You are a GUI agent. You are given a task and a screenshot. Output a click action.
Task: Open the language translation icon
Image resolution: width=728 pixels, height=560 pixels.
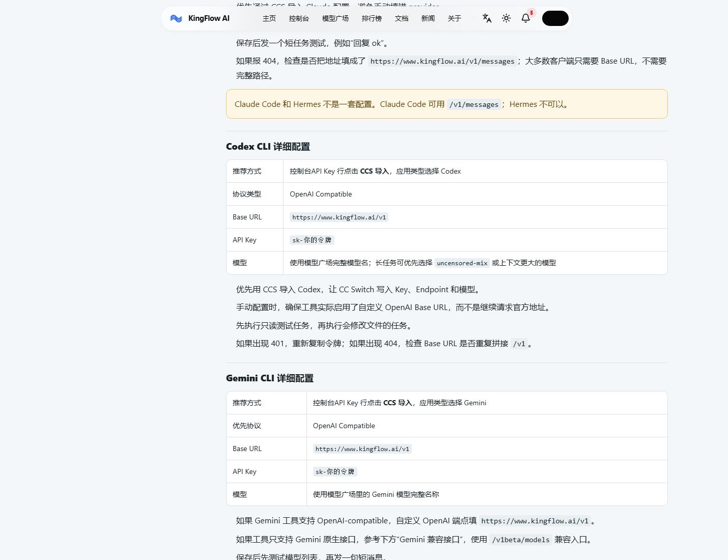point(487,18)
